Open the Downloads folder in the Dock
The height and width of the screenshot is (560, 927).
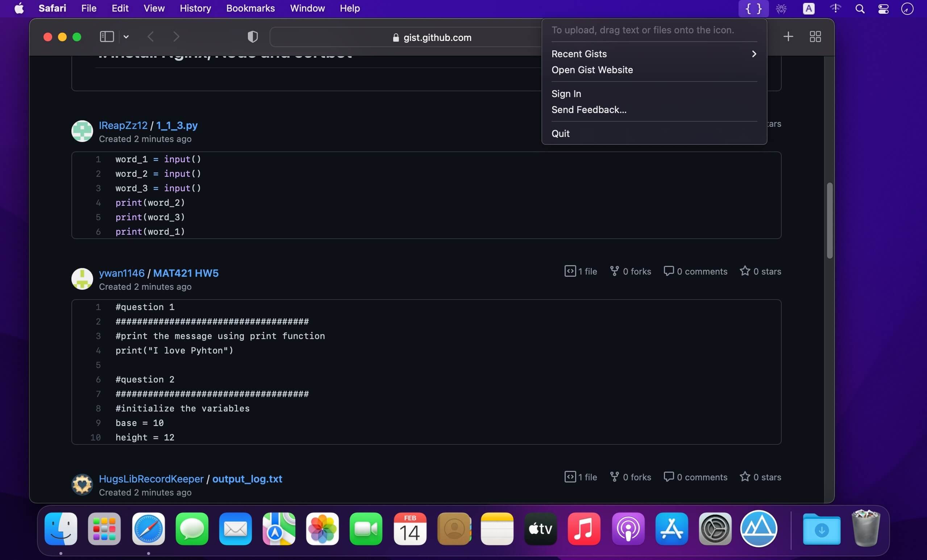coord(822,529)
